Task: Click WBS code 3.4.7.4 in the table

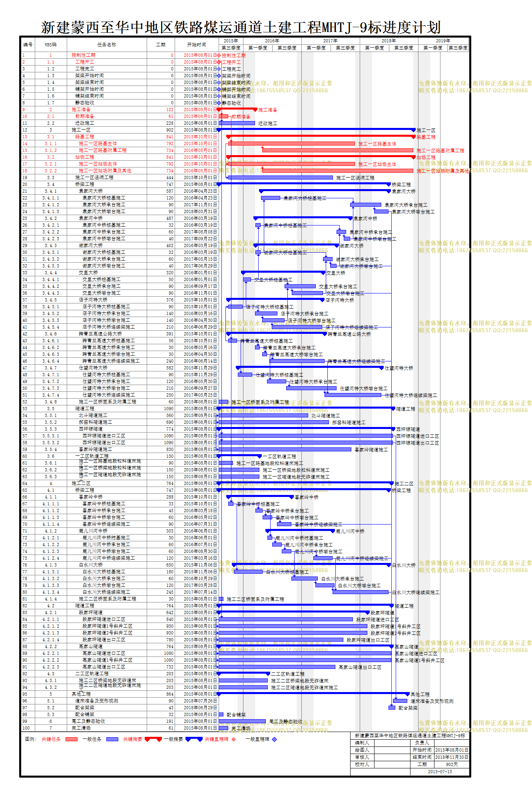Action: pyautogui.click(x=51, y=395)
